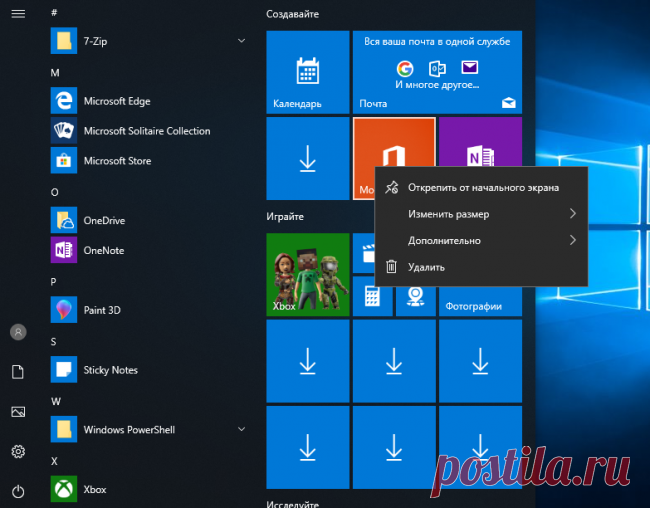Expand the 7-Zip folder chevron
Image resolution: width=650 pixels, height=508 pixels.
tap(241, 41)
